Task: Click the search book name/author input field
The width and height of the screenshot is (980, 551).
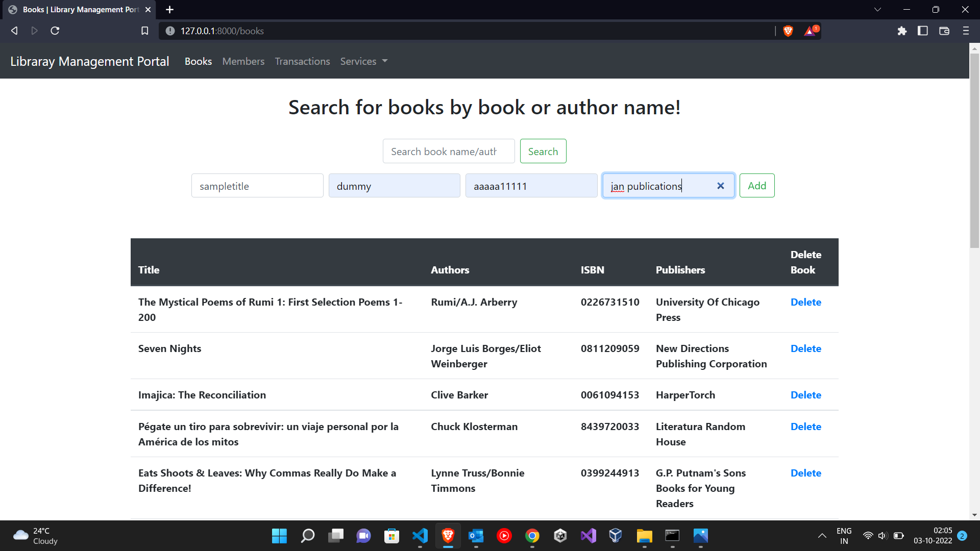Action: pos(448,151)
